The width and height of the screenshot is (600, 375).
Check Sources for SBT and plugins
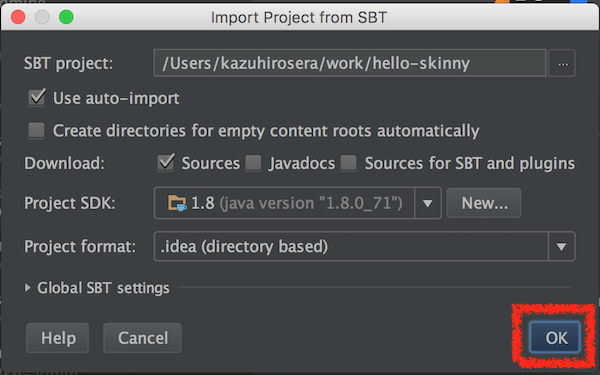[349, 163]
